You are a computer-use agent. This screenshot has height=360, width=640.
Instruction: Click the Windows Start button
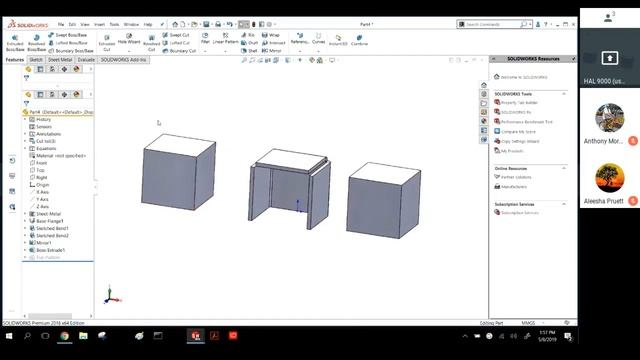tap(9, 336)
